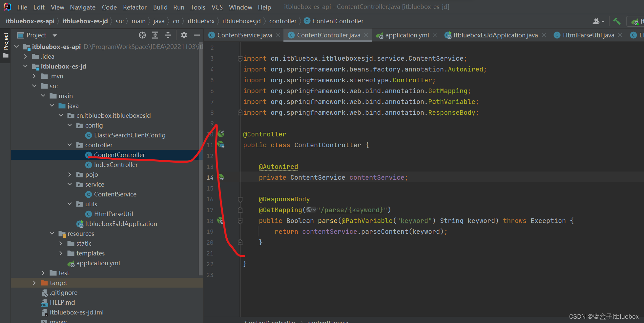Viewport: 644px width, 323px height.
Task: Click the globe URL icon in GetMapping
Action: point(311,210)
